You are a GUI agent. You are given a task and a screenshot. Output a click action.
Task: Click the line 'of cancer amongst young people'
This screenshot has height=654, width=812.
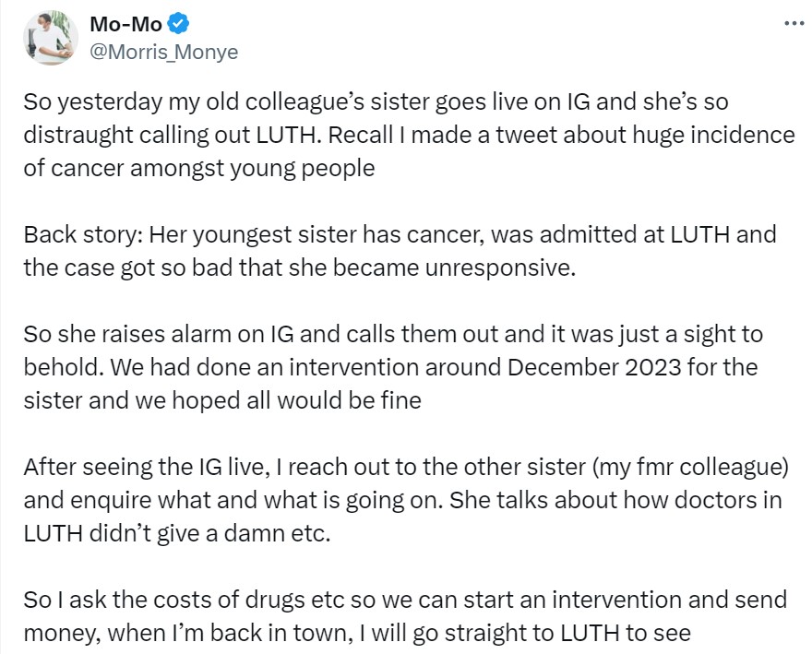199,168
